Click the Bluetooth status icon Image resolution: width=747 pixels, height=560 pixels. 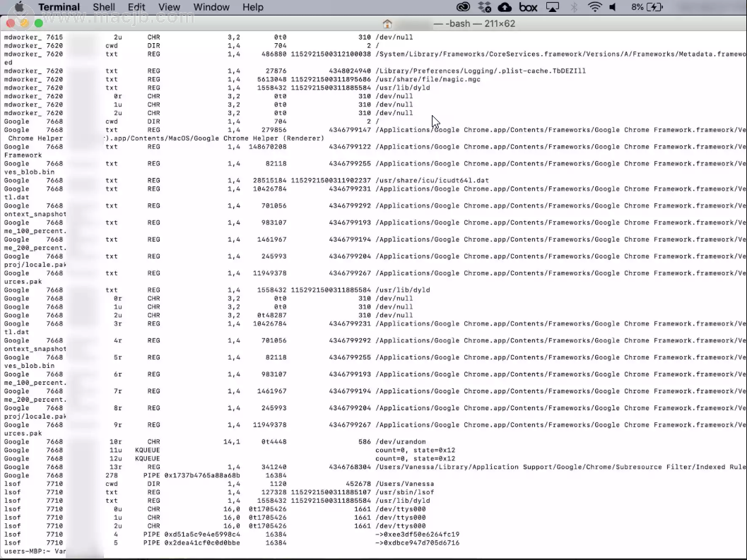coord(574,7)
